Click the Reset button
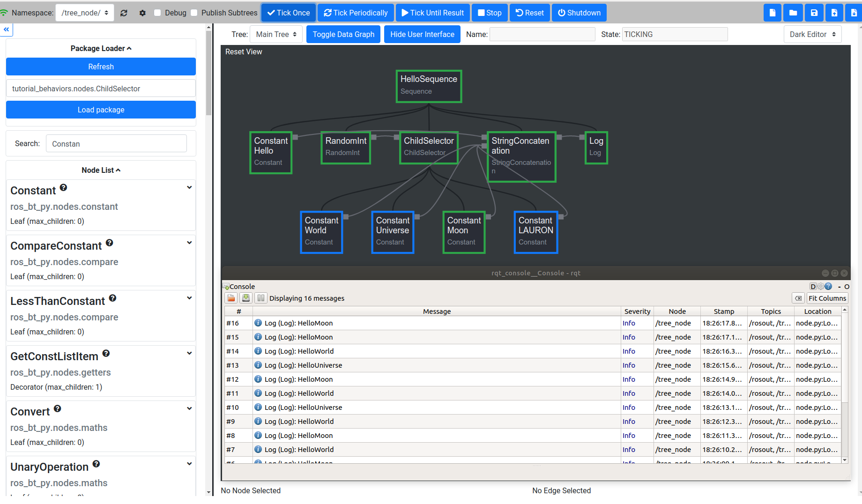The image size is (862, 504). (530, 13)
